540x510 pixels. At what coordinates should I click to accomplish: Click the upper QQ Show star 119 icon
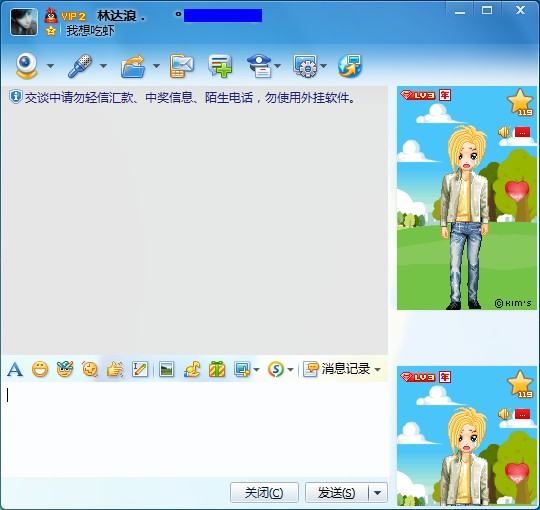pos(520,102)
